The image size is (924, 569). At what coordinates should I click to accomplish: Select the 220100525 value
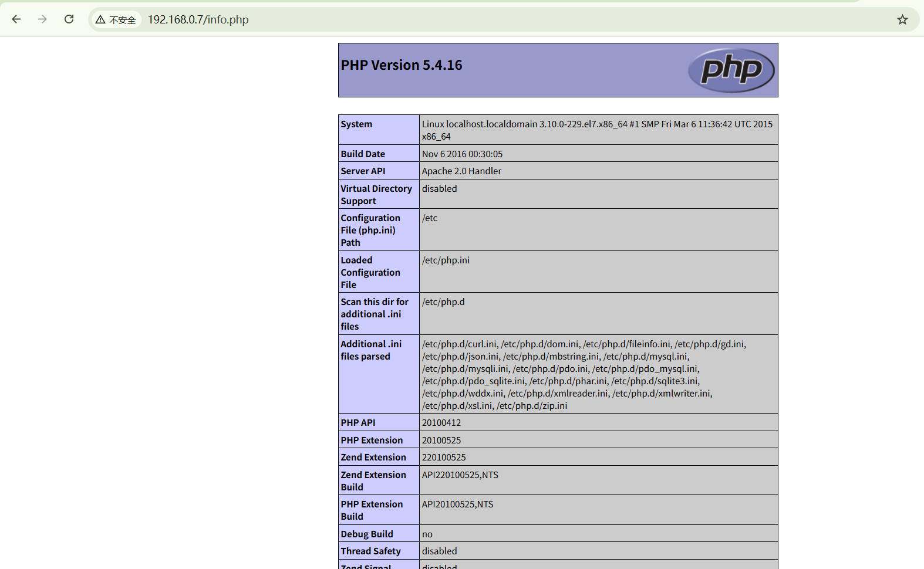pos(444,457)
